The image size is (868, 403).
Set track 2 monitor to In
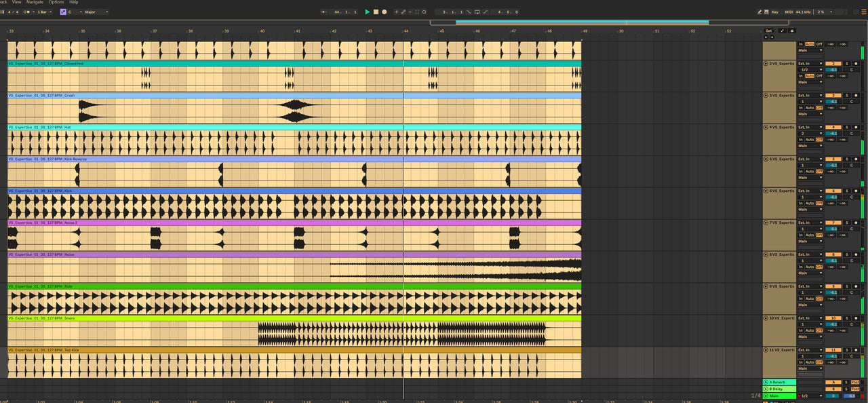coord(801,76)
